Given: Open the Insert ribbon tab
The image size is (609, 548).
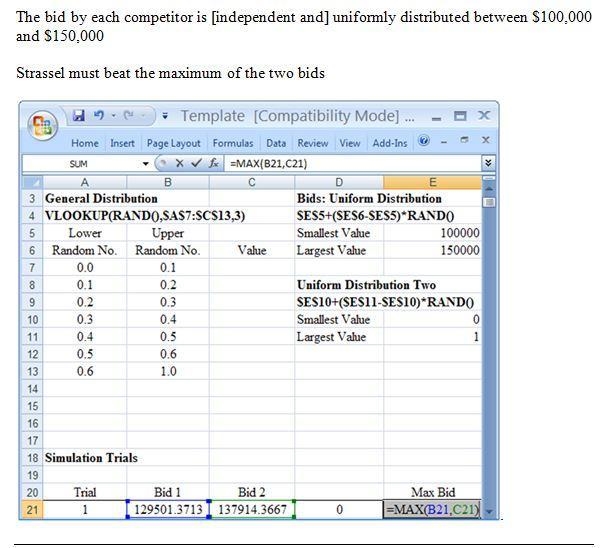Looking at the screenshot, I should pos(122,143).
